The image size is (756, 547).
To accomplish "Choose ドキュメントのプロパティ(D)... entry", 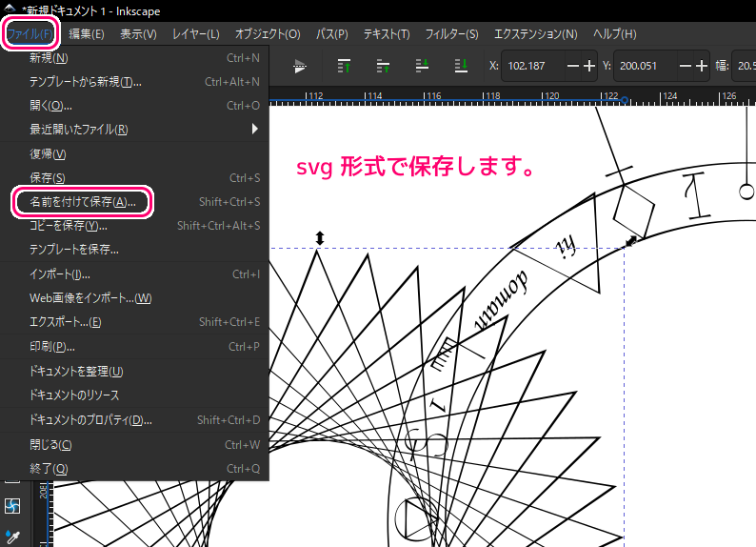I will pyautogui.click(x=90, y=419).
